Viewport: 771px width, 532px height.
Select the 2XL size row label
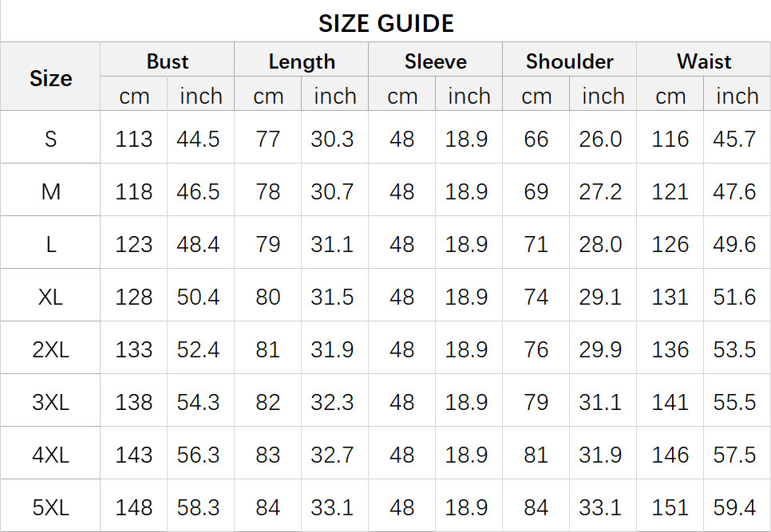click(50, 349)
